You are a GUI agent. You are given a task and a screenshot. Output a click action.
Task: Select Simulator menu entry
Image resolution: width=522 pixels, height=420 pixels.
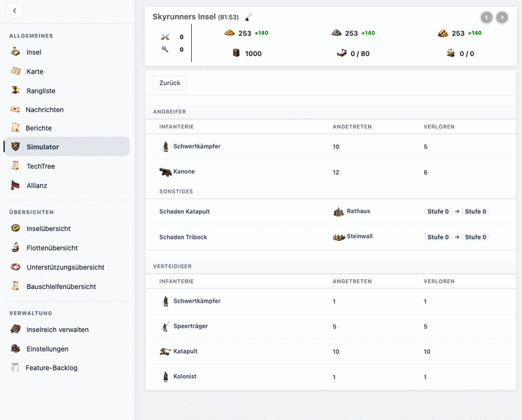pos(67,147)
